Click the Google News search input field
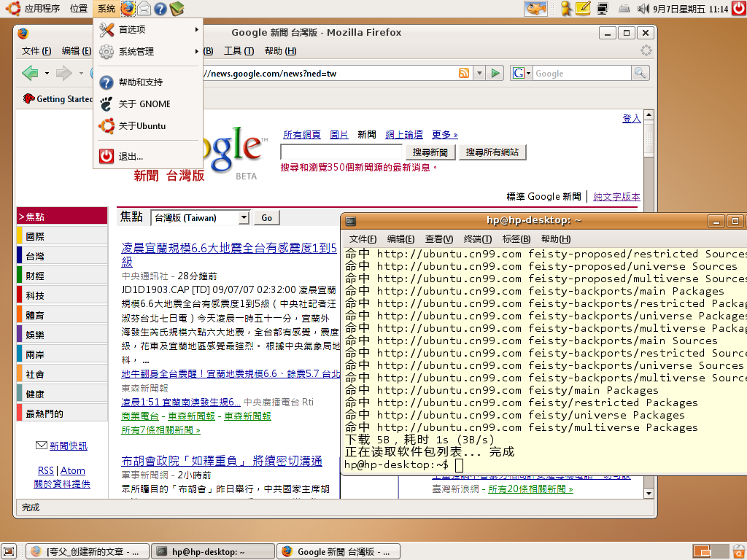 pyautogui.click(x=341, y=152)
